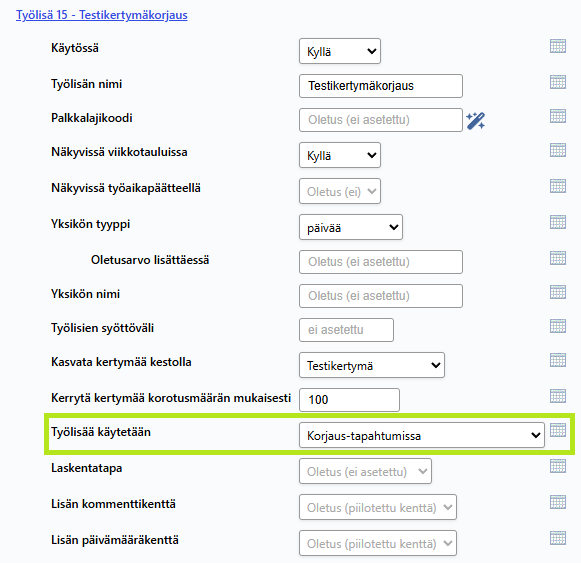This screenshot has width=581, height=563.
Task: Click calendar icon for Työlisien syöttöväli
Action: click(x=558, y=326)
